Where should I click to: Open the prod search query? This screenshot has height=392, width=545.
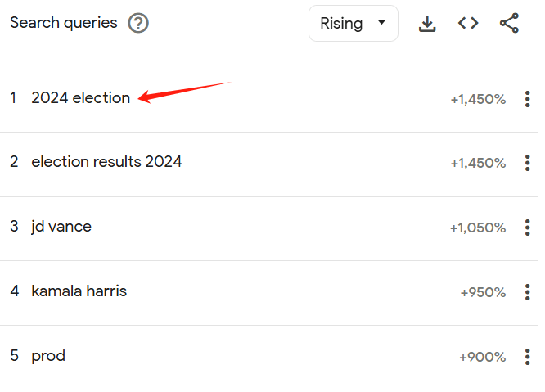(48, 356)
